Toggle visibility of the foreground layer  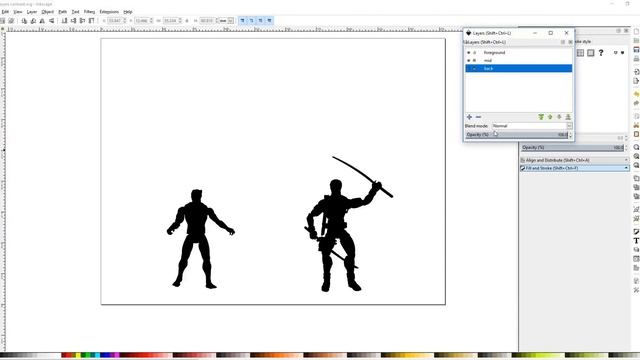tap(469, 53)
